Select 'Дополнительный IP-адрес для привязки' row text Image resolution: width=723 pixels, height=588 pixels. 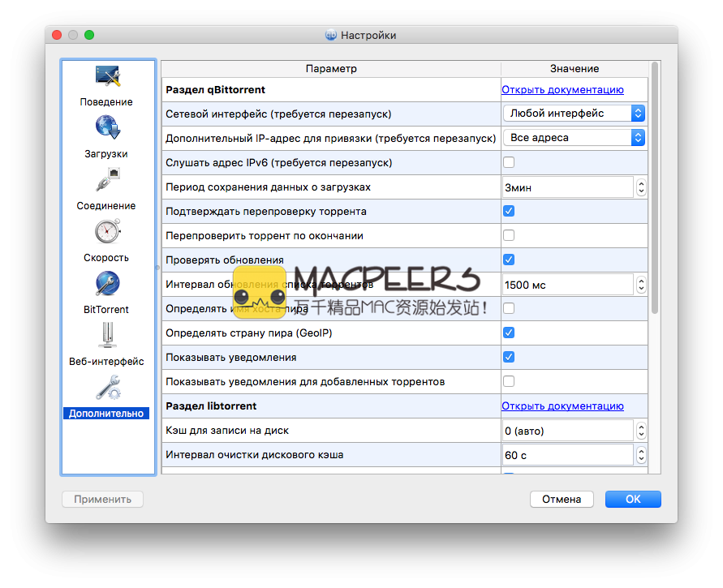tap(330, 138)
